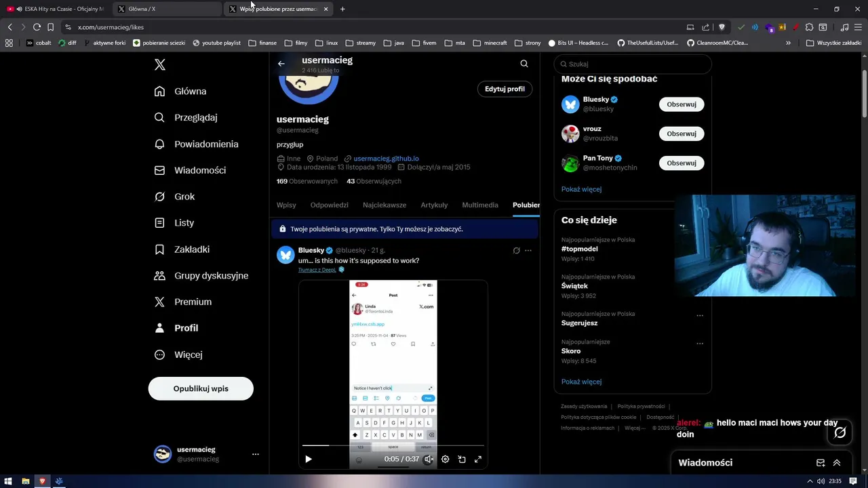Open Wiadomości in left sidebar
This screenshot has width=868, height=488.
click(x=190, y=170)
